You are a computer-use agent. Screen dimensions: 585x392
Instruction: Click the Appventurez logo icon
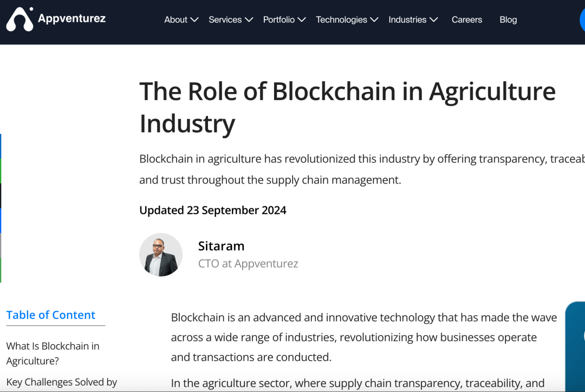tap(19, 19)
